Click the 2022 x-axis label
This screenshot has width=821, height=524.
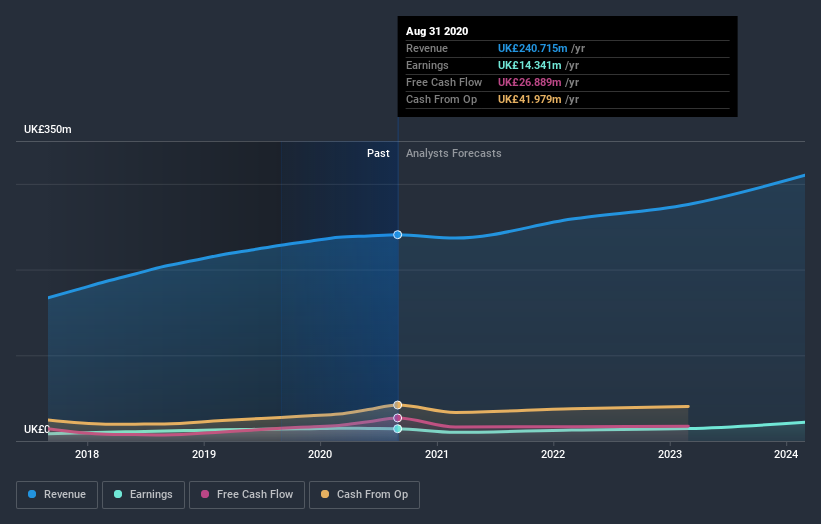pyautogui.click(x=553, y=454)
